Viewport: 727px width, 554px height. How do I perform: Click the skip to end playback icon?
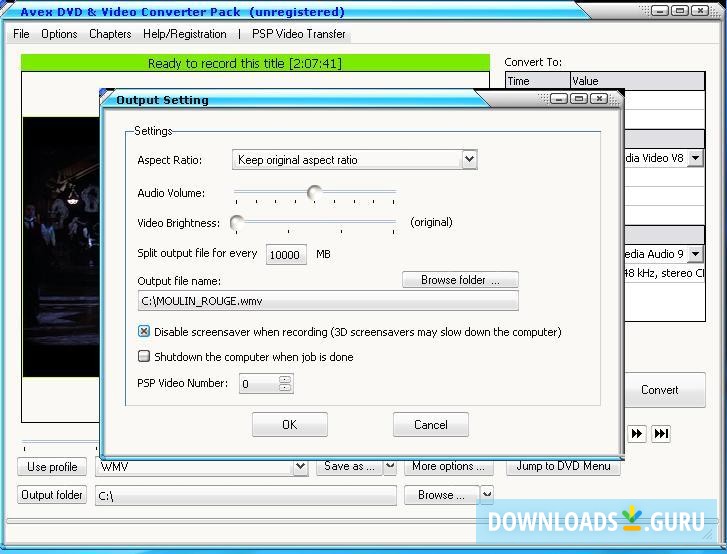pos(661,433)
